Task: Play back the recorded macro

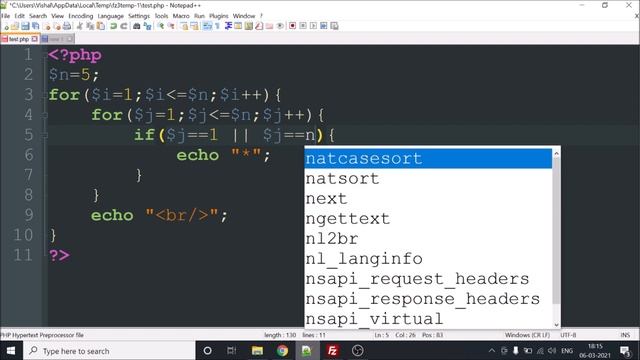Action: coord(313,26)
